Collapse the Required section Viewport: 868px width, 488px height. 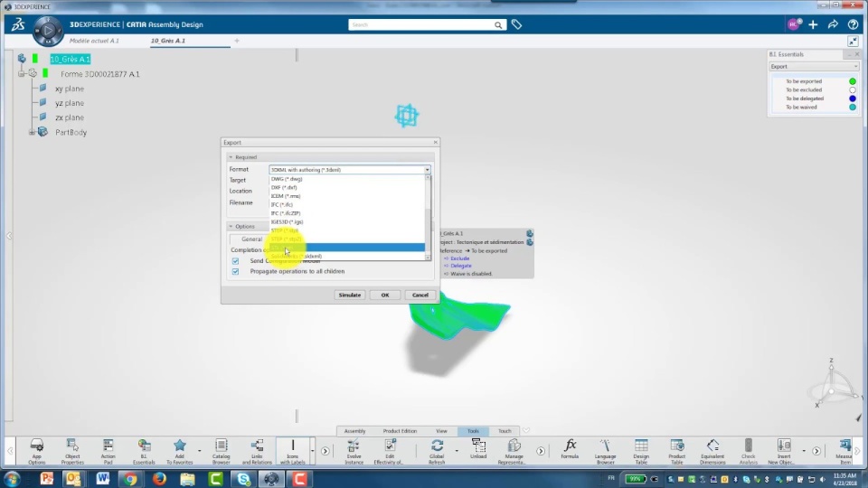(231, 157)
